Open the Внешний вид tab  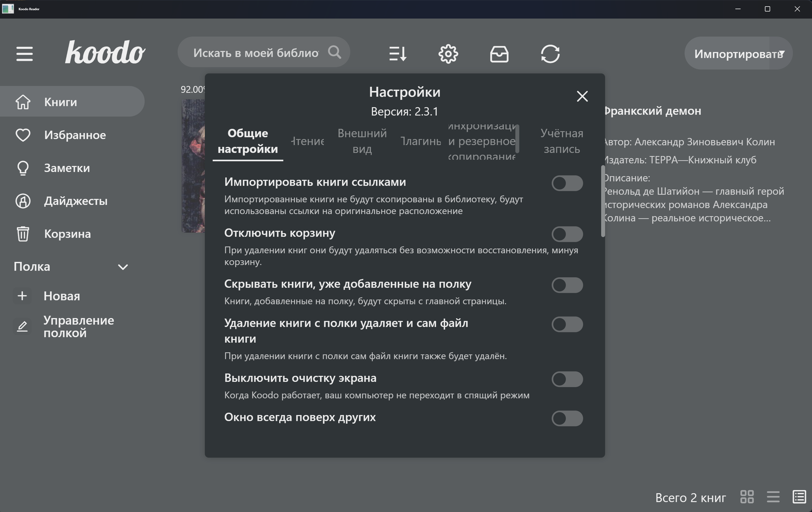tap(362, 141)
